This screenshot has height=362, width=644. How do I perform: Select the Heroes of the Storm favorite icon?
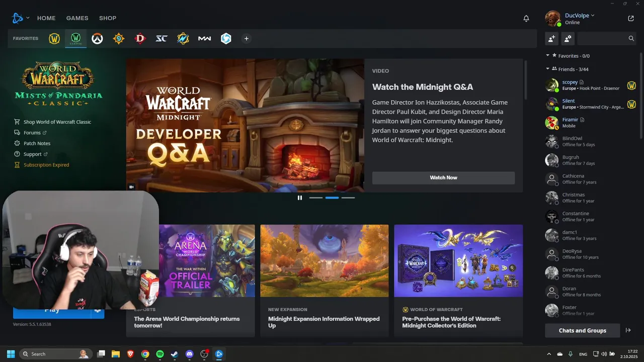tap(226, 38)
